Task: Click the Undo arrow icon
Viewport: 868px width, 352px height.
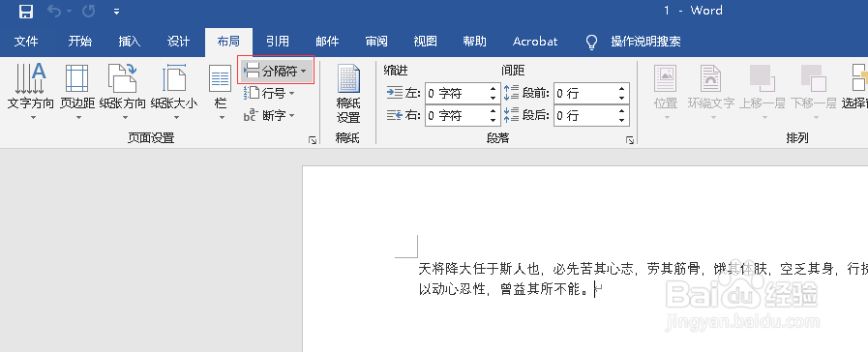Action: [x=55, y=11]
